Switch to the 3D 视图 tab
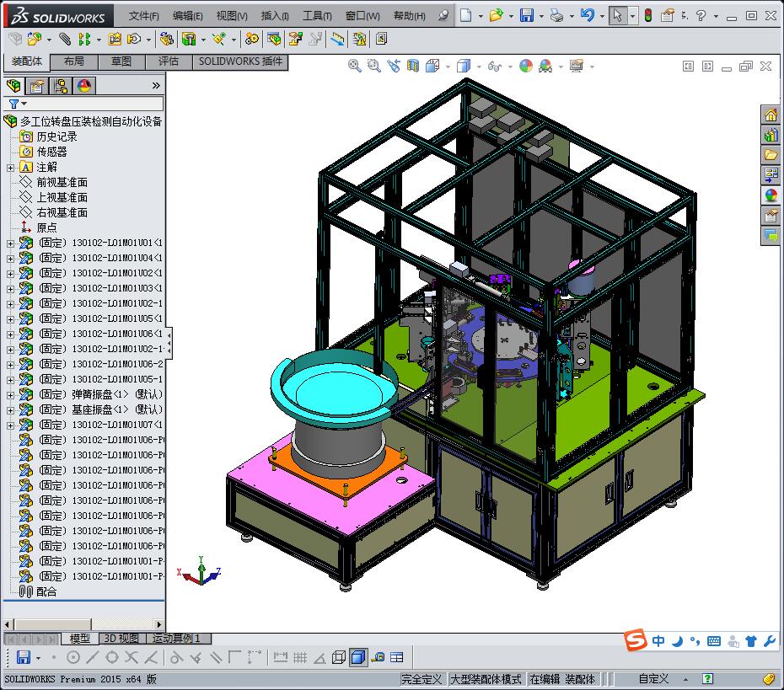The image size is (784, 690). (122, 638)
